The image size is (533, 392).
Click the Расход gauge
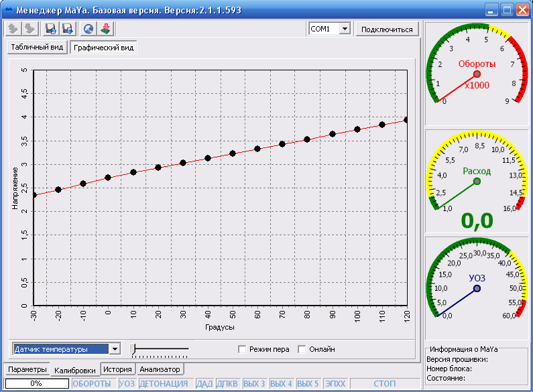click(477, 182)
